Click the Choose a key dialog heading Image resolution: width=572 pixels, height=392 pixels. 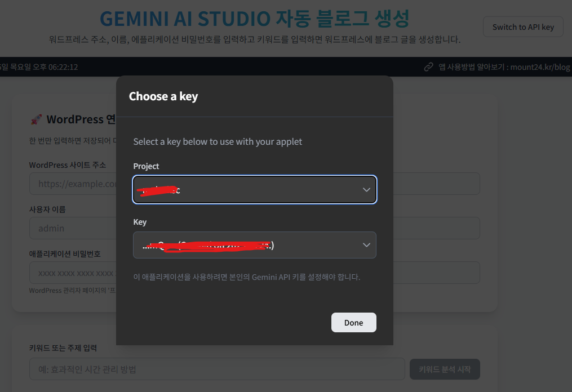(x=163, y=96)
